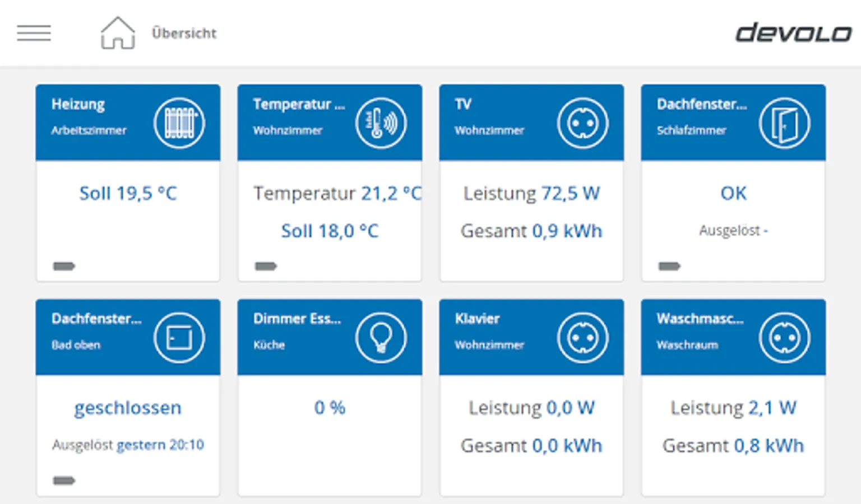Open the hamburger menu
861x504 pixels.
click(x=34, y=33)
